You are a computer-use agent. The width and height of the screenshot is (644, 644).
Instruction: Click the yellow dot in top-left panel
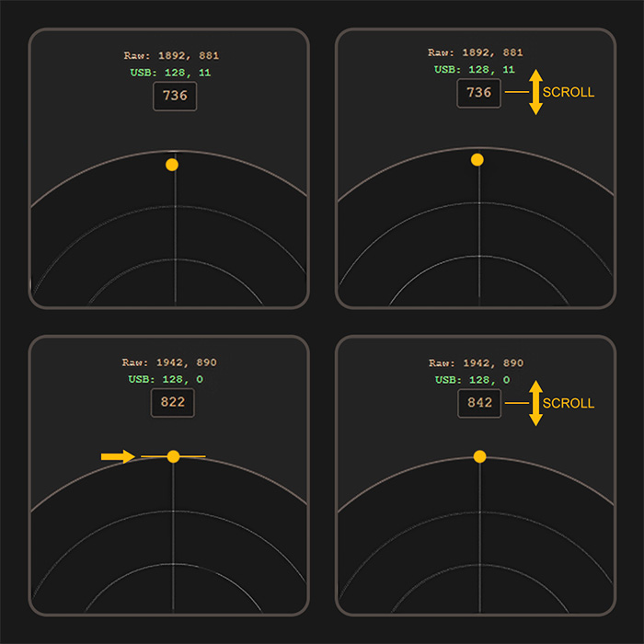172,165
